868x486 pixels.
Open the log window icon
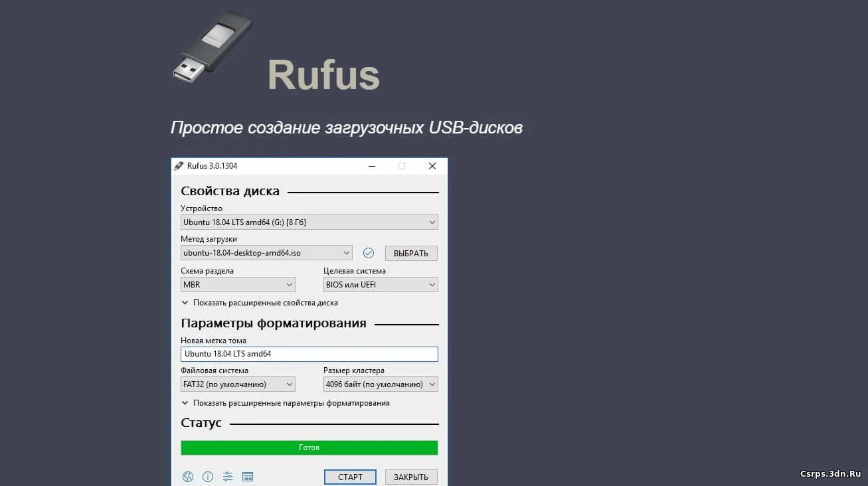[x=248, y=477]
